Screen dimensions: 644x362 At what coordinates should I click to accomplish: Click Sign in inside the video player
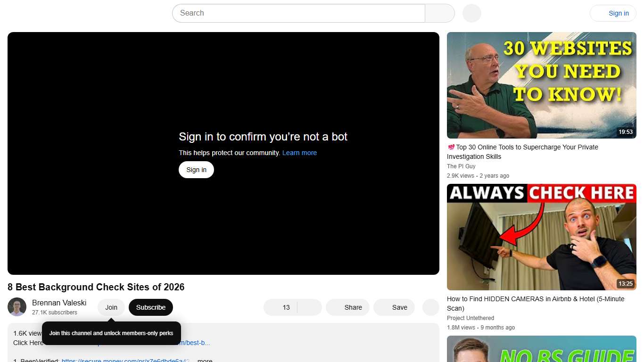(196, 169)
